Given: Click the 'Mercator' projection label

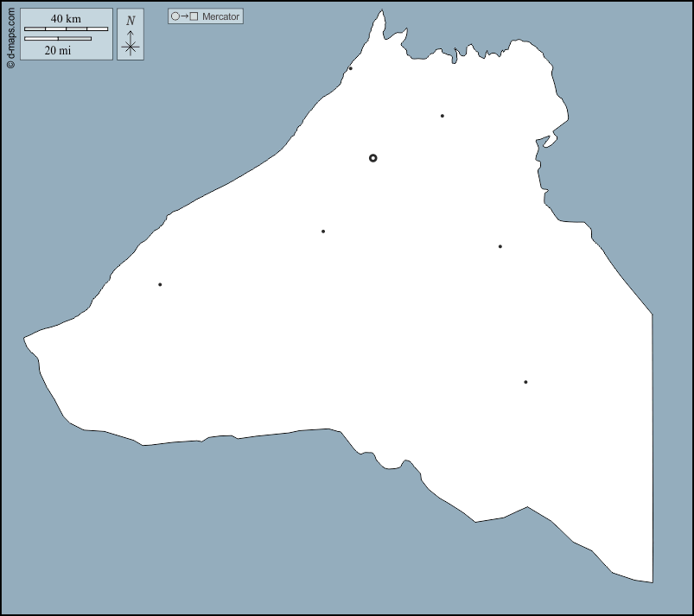Looking at the screenshot, I should 220,16.
